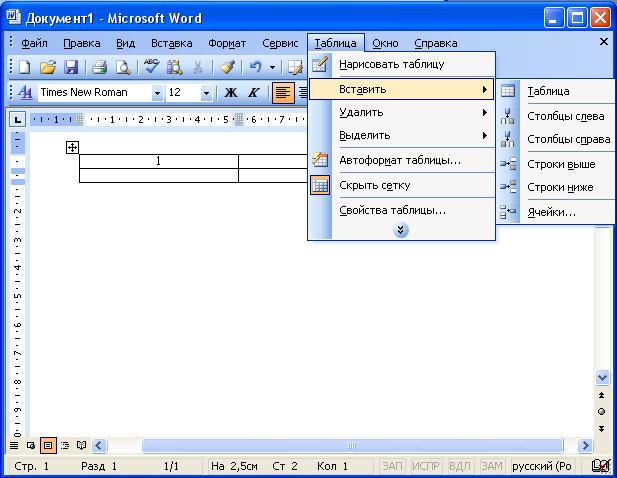The height and width of the screenshot is (478, 617).
Task: Open the Вставка menu
Action: [x=172, y=43]
